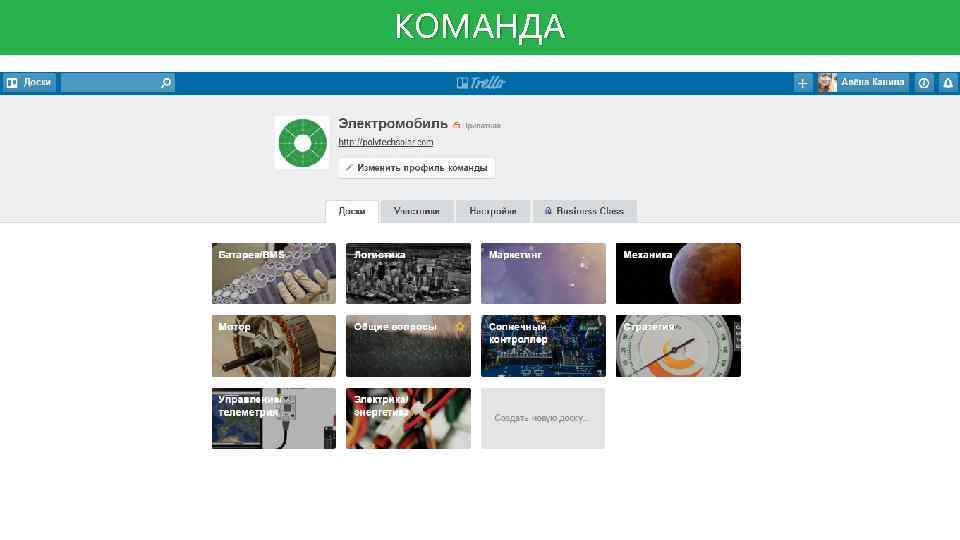The height and width of the screenshot is (540, 960).
Task: Switch to the Настройки tab
Action: coord(493,211)
